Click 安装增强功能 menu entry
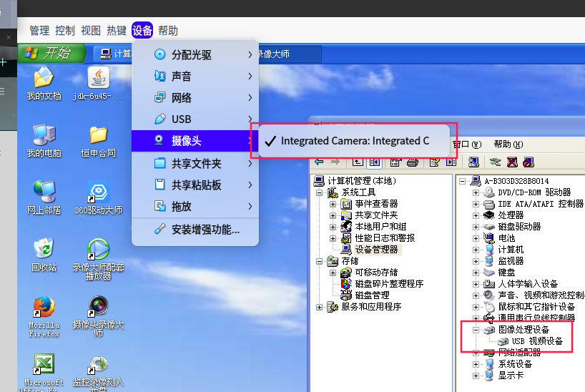 [x=195, y=229]
